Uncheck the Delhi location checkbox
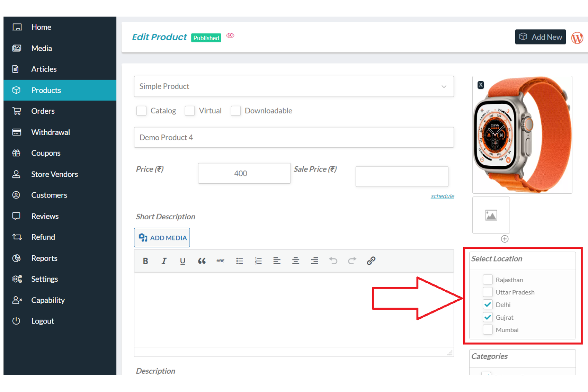 tap(487, 305)
